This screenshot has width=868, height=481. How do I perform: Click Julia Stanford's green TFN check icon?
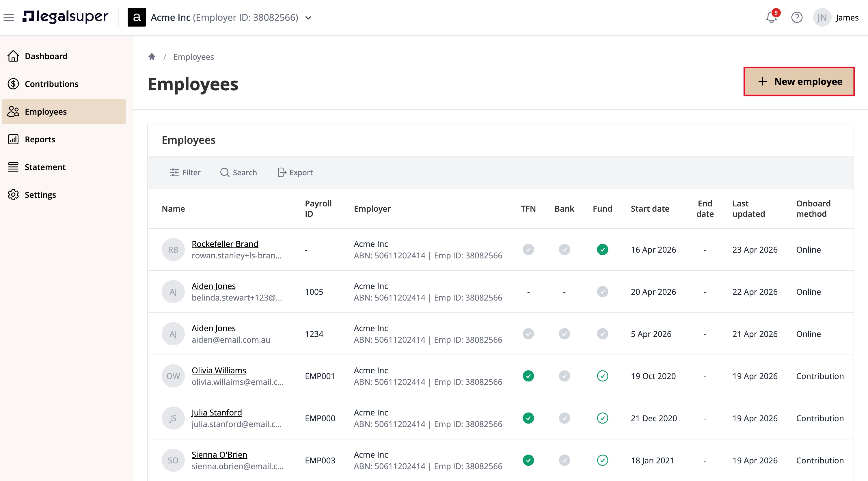528,418
